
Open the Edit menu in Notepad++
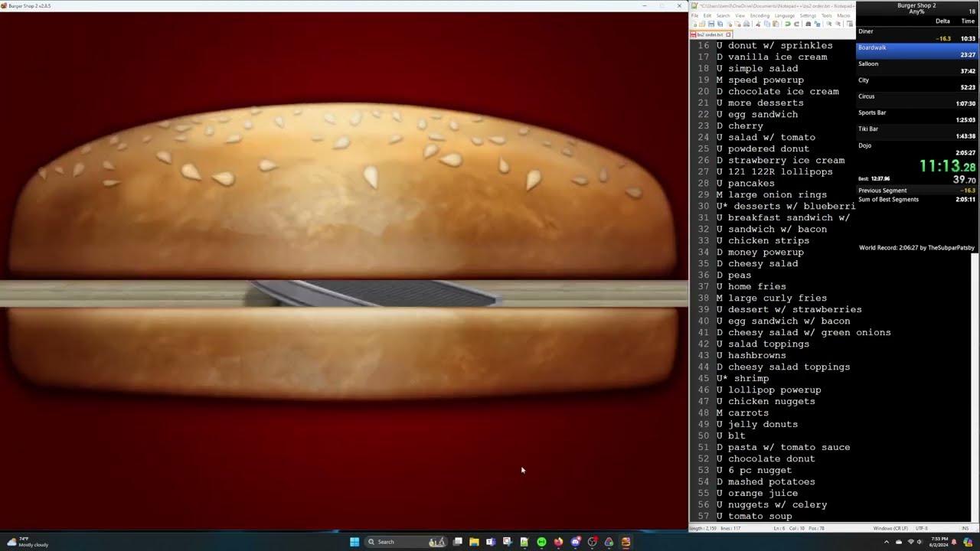[x=707, y=16]
